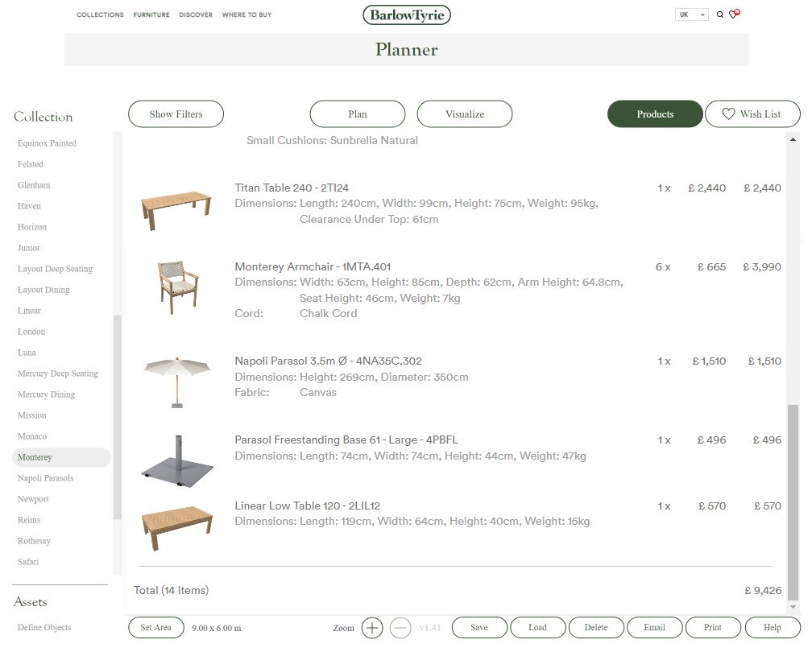
Task: Select Define Objects under Assets
Action: click(44, 628)
